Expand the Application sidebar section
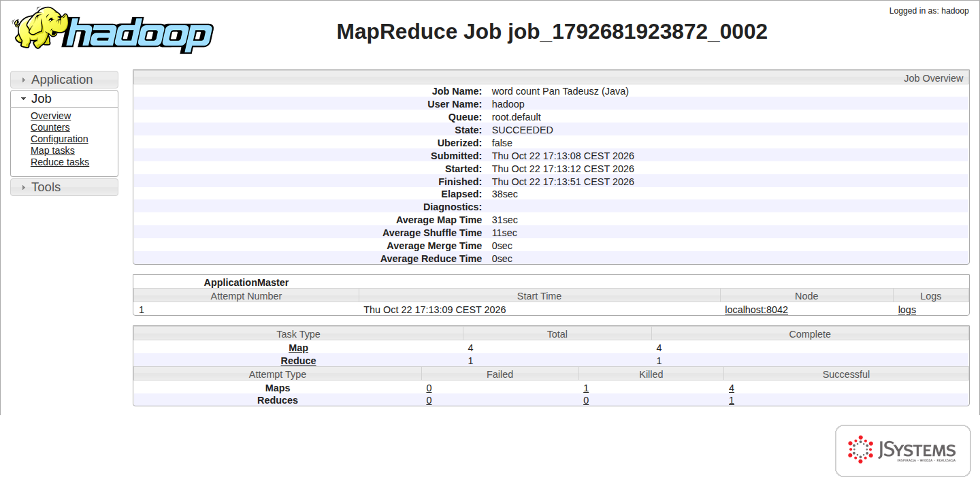Viewport: 980px width, 486px height. click(x=64, y=80)
